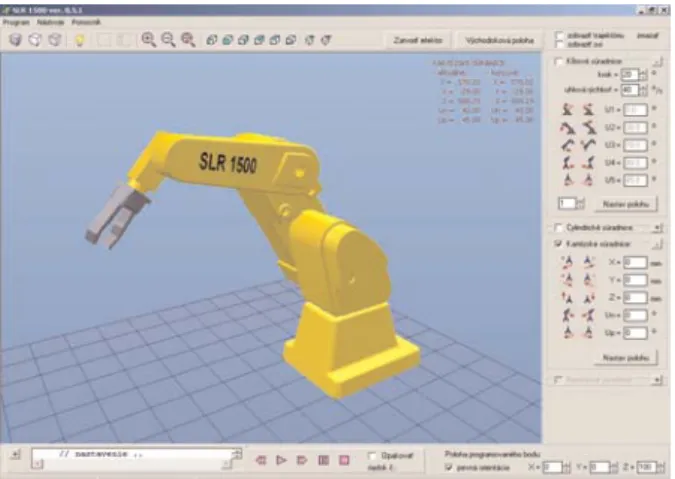
Task: Click the uhlová rýchlosť stepper arrows
Action: 643,90
